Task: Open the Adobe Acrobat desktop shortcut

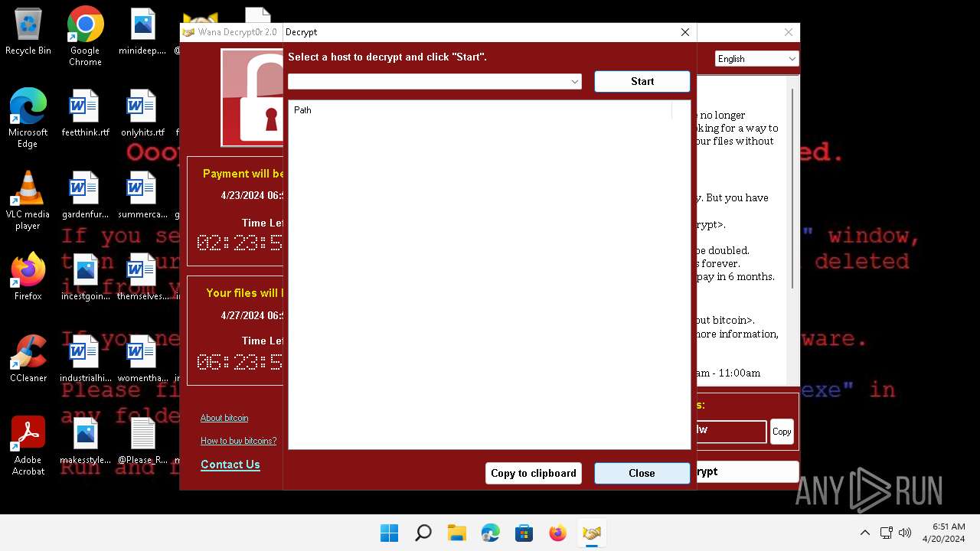Action: point(28,446)
